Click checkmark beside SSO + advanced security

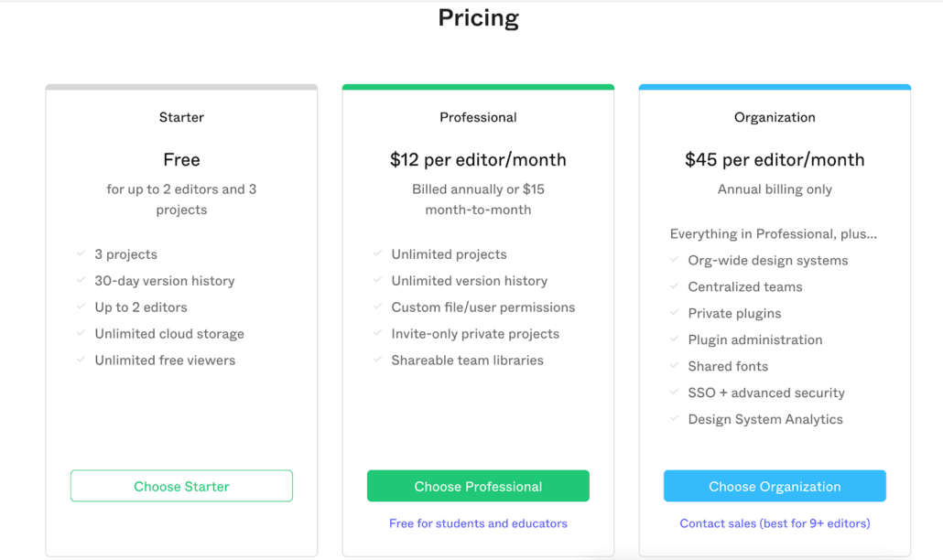(675, 393)
